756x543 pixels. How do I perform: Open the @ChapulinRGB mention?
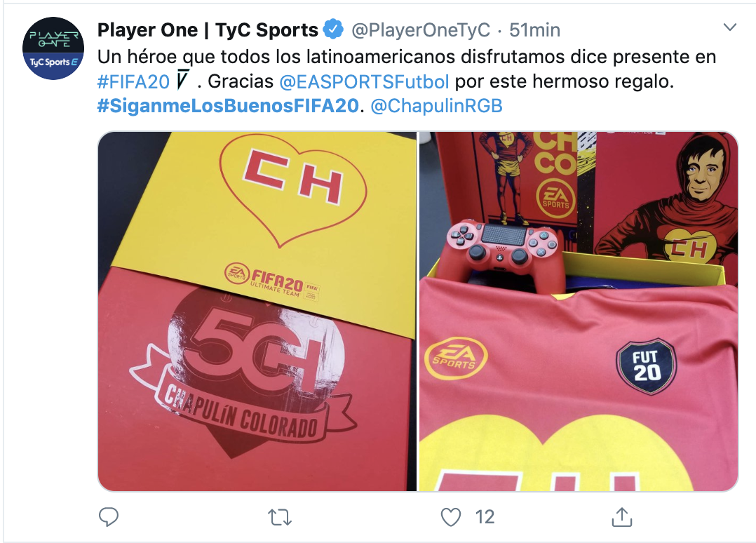coord(436,106)
